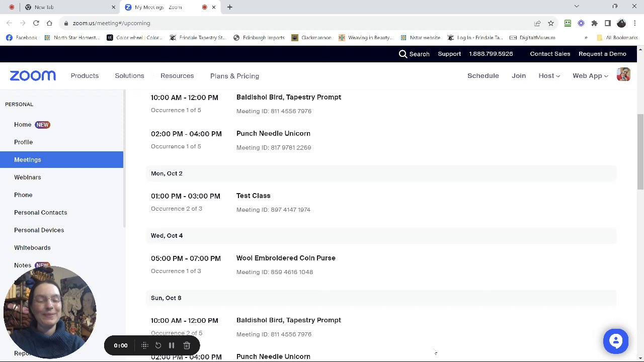Image resolution: width=644 pixels, height=362 pixels.
Task: Click Contact Sales
Action: pyautogui.click(x=550, y=54)
